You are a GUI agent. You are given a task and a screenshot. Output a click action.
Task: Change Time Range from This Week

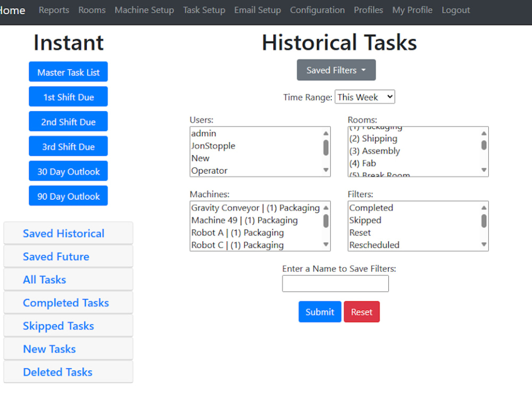364,97
